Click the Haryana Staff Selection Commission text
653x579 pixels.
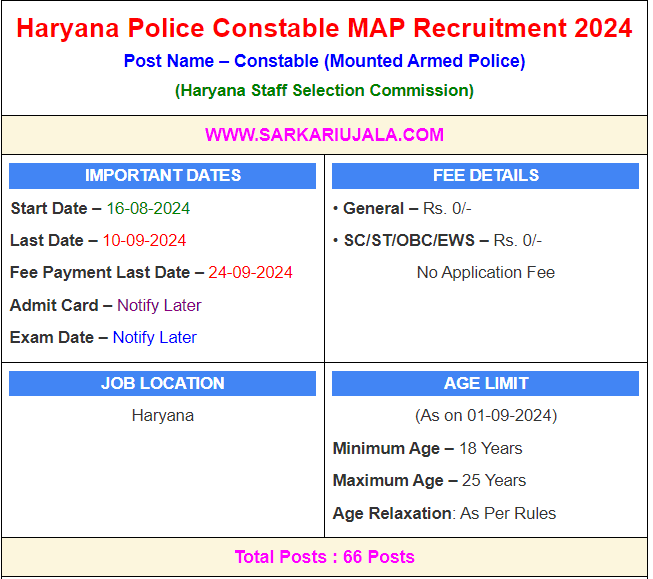(324, 90)
